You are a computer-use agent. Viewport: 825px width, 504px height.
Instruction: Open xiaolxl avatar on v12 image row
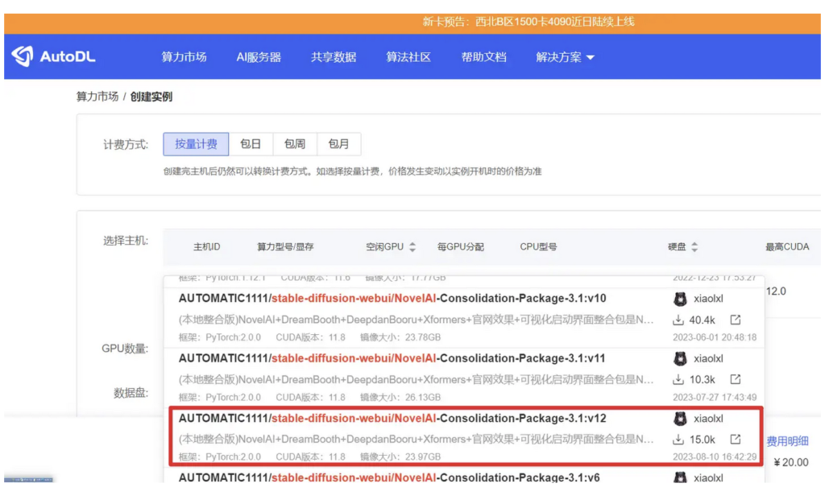tap(680, 419)
